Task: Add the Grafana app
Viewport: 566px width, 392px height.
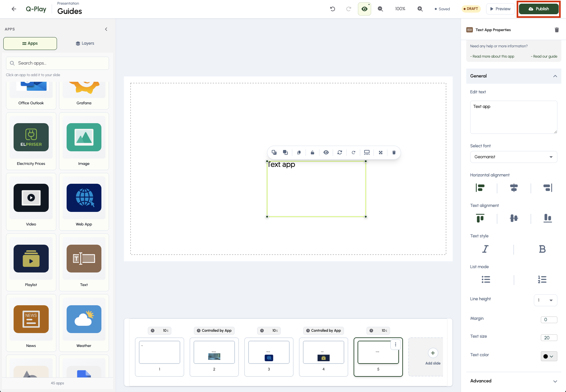Action: (84, 95)
